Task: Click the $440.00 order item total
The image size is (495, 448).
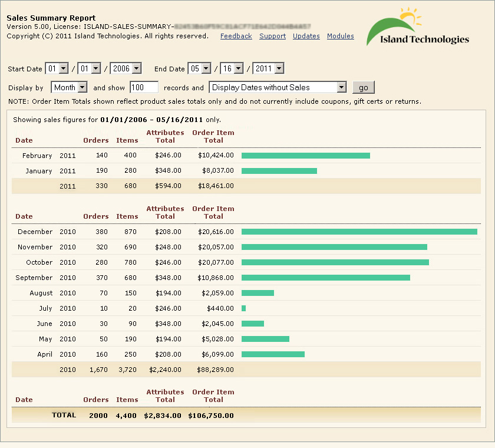Action: click(x=220, y=308)
